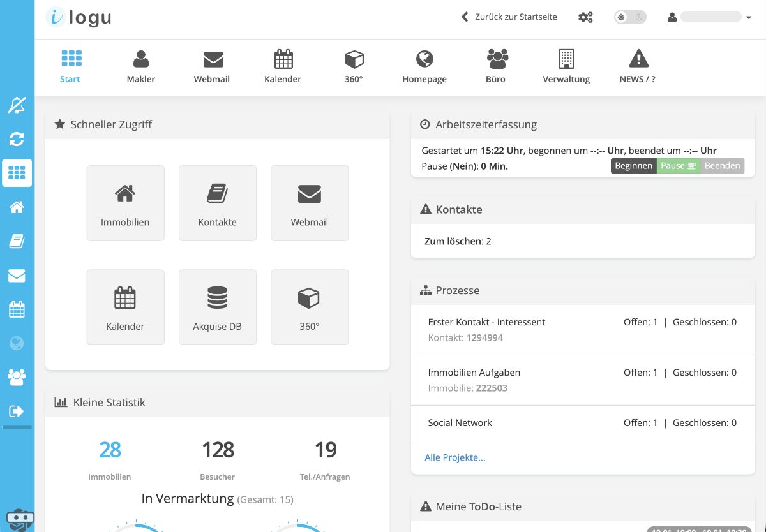
Task: Open the robot assistant icon at the sidebar bottom
Action: [20, 520]
